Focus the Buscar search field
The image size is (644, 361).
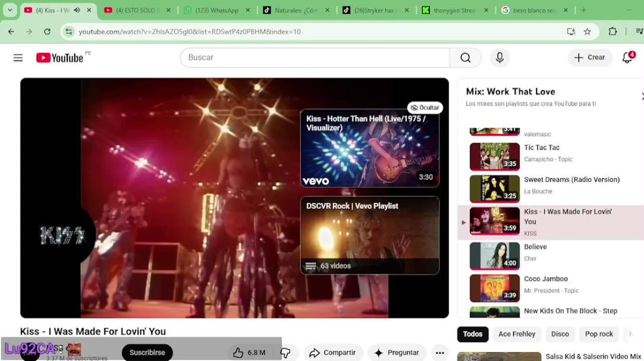tap(315, 58)
